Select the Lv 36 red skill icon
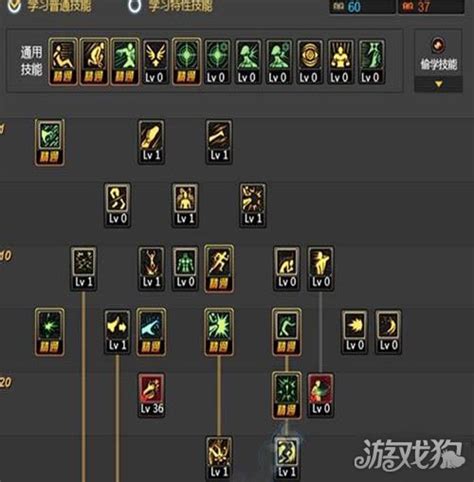The height and width of the screenshot is (482, 474). click(x=151, y=395)
